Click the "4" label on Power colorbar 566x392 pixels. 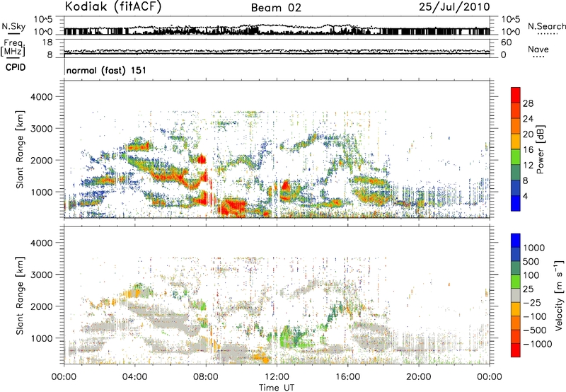[525, 197]
